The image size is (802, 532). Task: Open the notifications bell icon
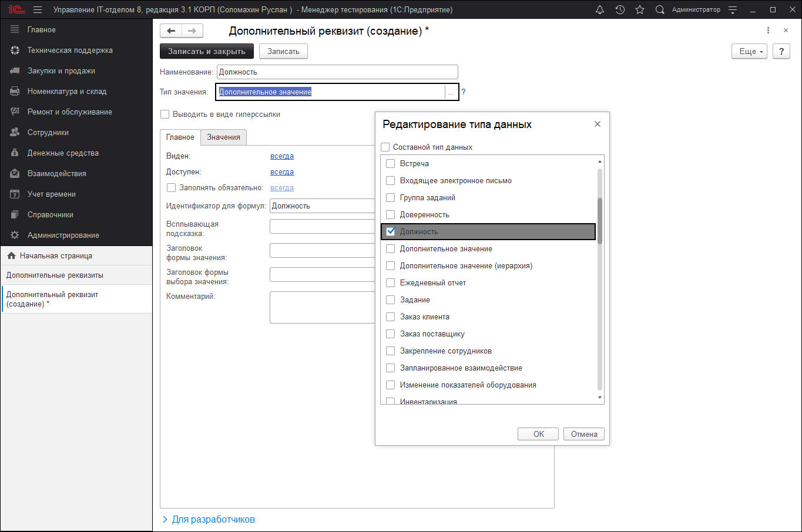[x=600, y=10]
